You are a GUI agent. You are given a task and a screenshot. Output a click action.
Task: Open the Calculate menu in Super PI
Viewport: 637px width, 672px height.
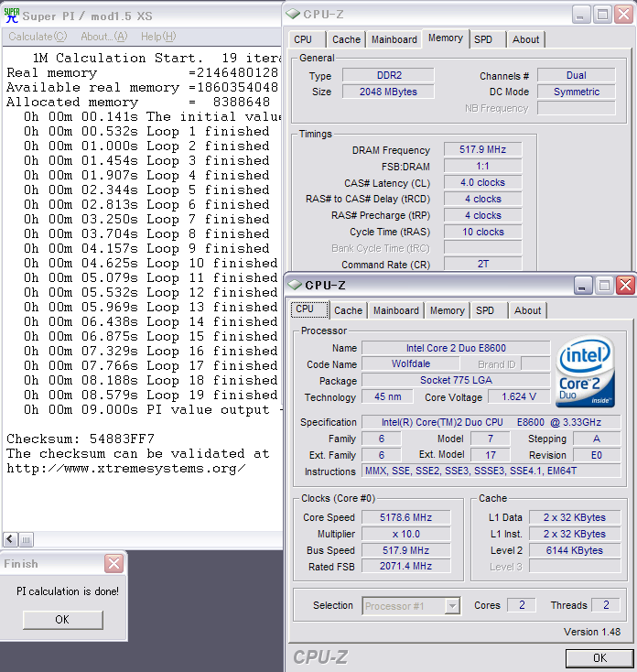tap(38, 37)
